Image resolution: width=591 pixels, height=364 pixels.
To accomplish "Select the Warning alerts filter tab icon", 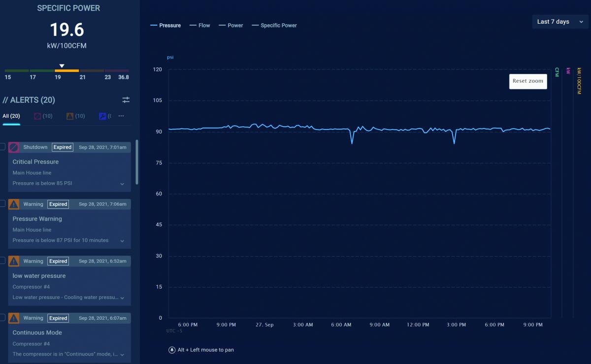I will pyautogui.click(x=70, y=116).
